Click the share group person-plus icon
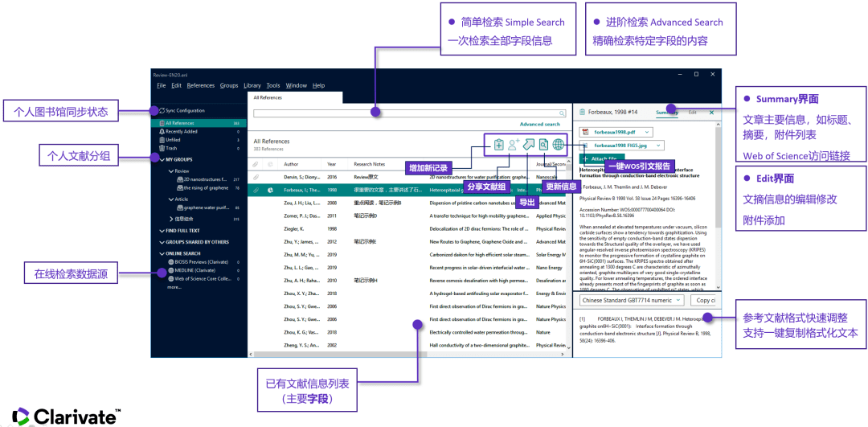This screenshot has width=868, height=427. (514, 145)
